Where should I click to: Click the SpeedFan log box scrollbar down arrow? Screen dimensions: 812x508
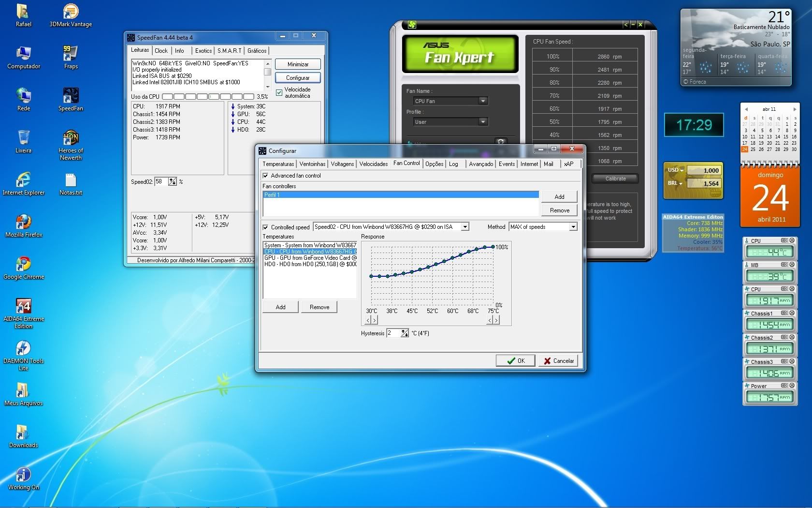[x=267, y=87]
